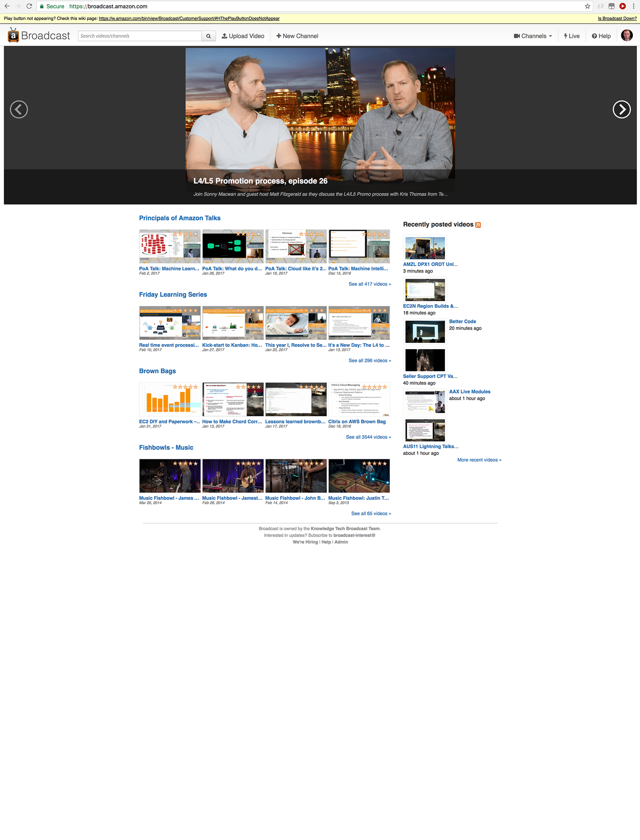
Task: Click the browser address bar URL
Action: tap(108, 6)
